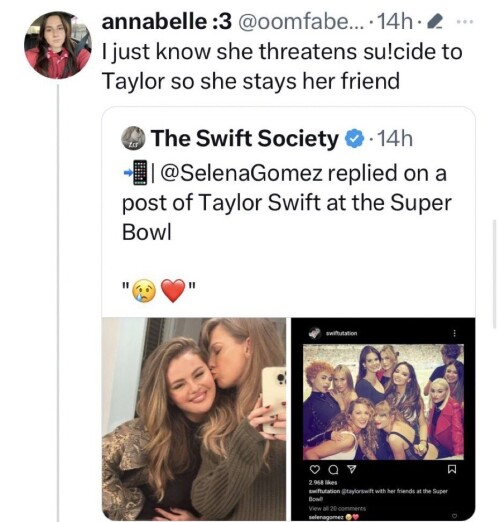The image size is (500, 522).
Task: Open the Instagram post screenshot image
Action: tap(383, 419)
